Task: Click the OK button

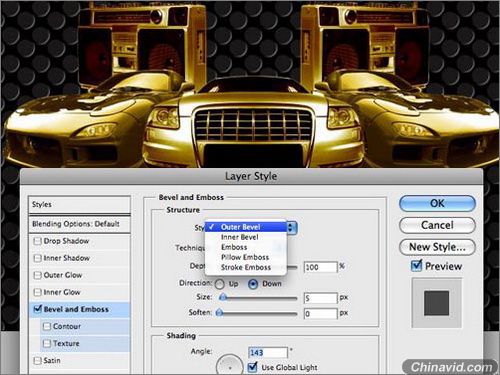Action: pos(437,203)
